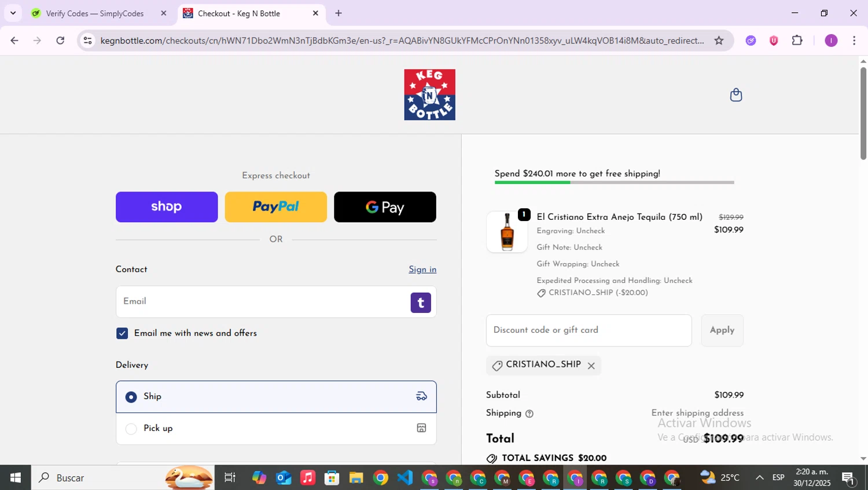Click the El Cristiano Extra Anejo Tequila title
Screen dimensions: 868x490
pyautogui.click(x=619, y=217)
